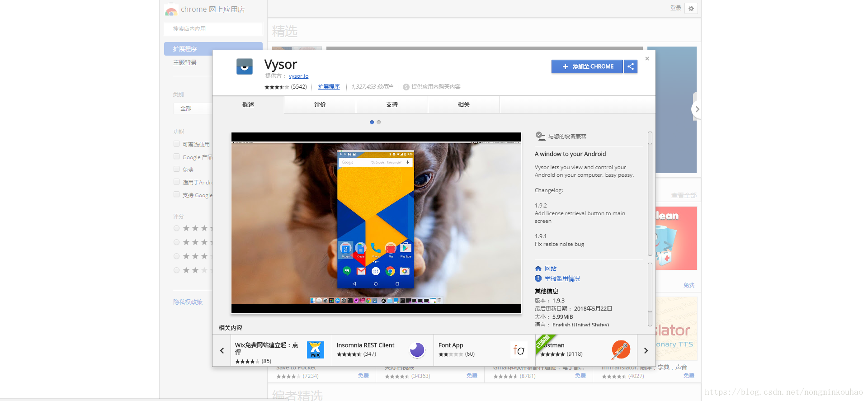The height and width of the screenshot is (401, 868).
Task: Open the settings gear menu
Action: (691, 8)
